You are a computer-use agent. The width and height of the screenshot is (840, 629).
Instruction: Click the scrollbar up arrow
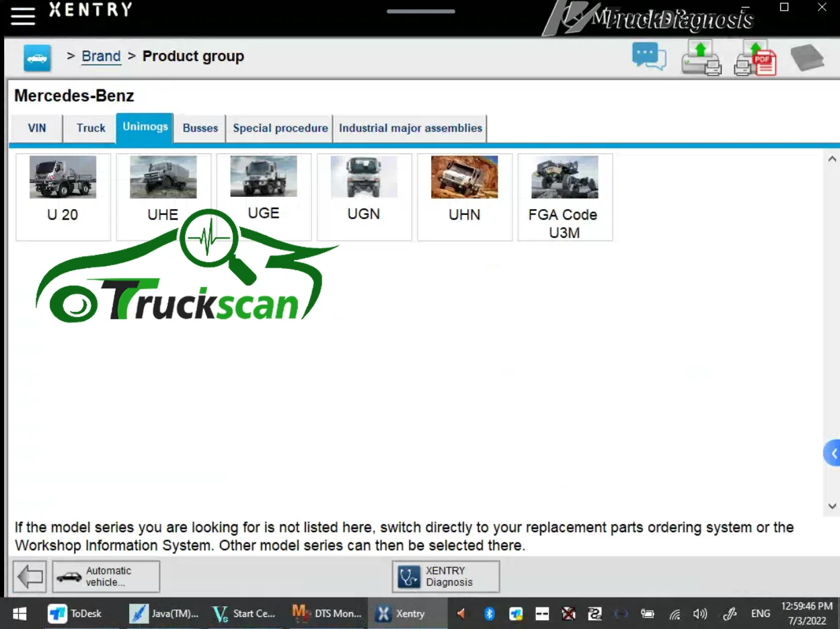(x=832, y=159)
